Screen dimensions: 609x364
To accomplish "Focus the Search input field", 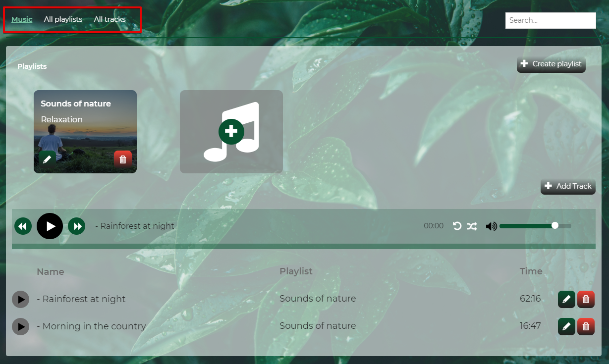I will pyautogui.click(x=551, y=20).
